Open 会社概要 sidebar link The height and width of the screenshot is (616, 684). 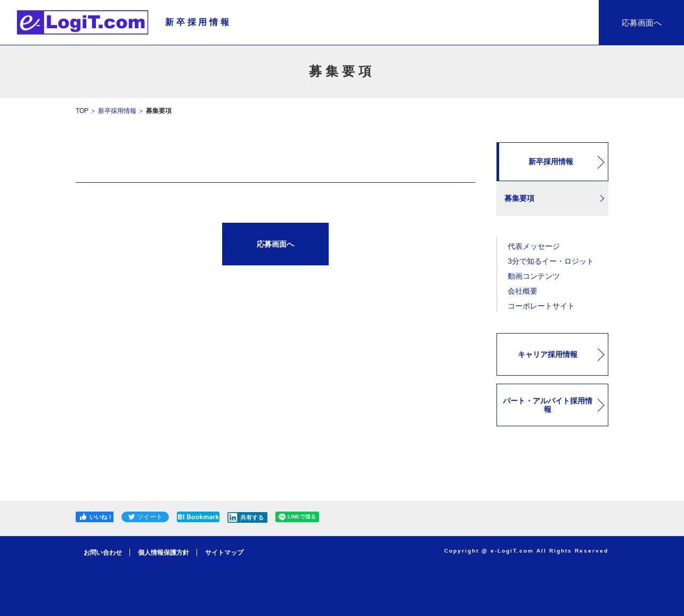(x=523, y=291)
